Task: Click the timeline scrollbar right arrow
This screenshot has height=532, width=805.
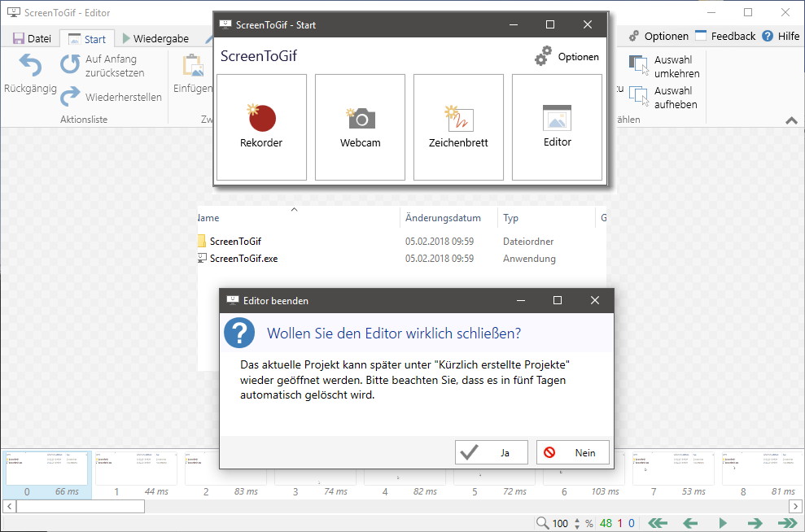Action: 795,506
